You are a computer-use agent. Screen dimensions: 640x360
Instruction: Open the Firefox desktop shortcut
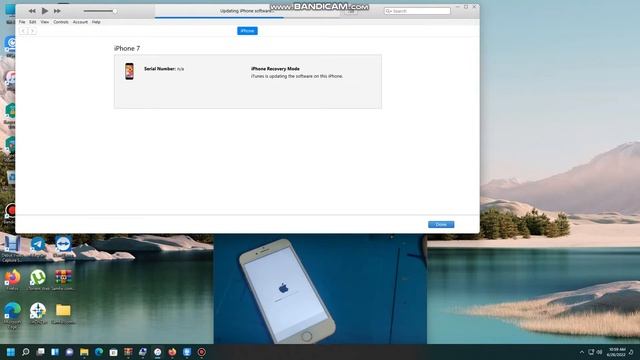(13, 280)
